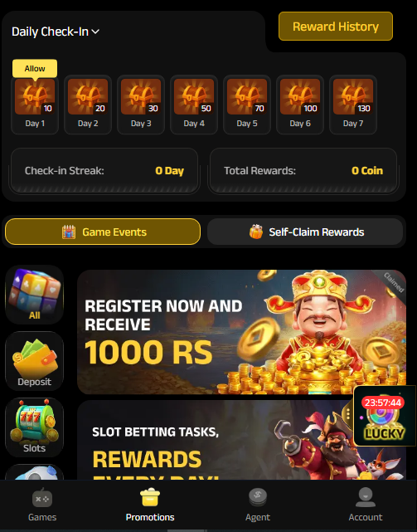Tap the Day 7 chest worth 130

click(353, 105)
